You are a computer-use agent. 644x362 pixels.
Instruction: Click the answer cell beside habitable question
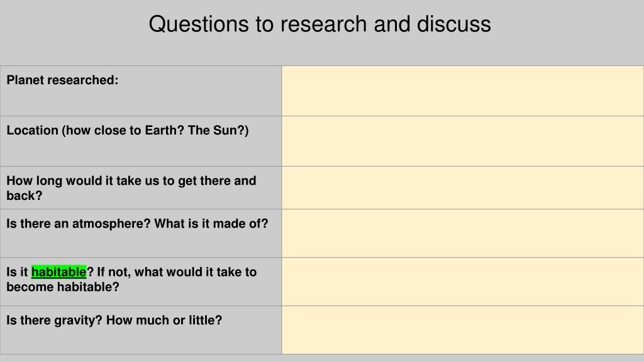tap(462, 282)
